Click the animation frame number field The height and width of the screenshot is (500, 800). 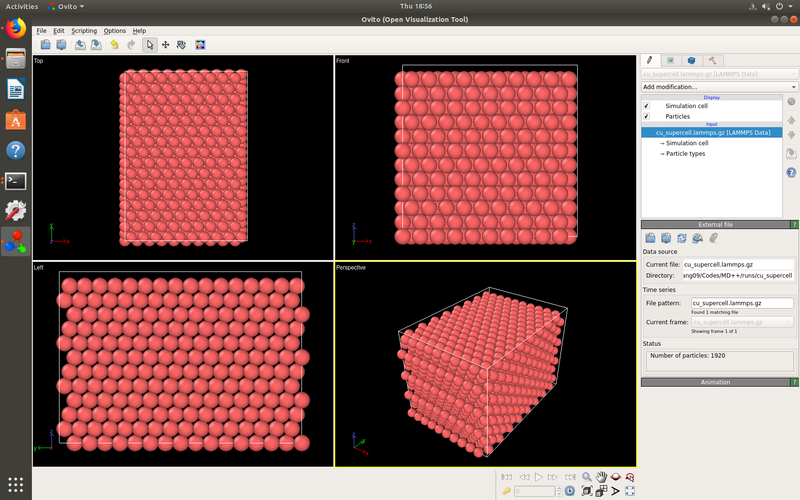534,491
